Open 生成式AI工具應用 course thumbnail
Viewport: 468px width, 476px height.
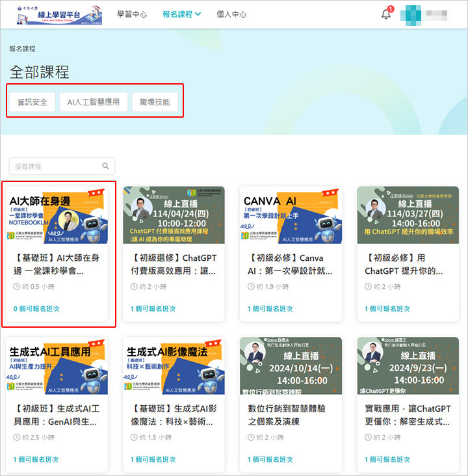(57, 366)
